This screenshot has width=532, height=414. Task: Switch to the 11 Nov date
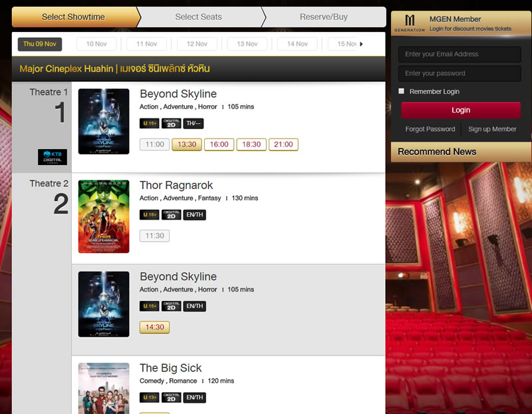146,44
